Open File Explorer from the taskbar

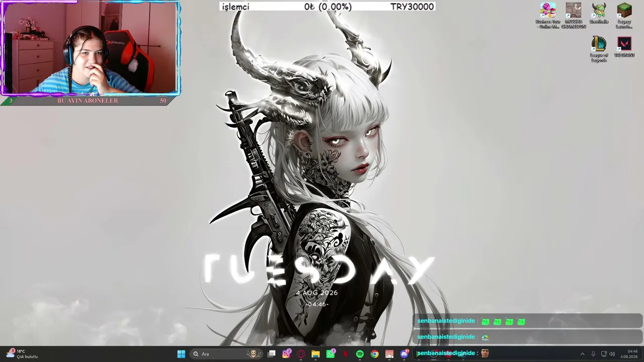[315, 354]
